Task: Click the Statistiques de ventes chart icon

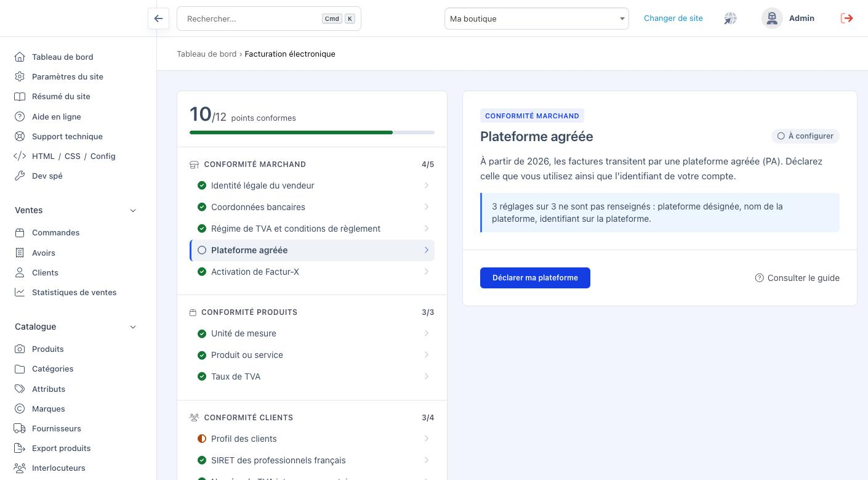Action: pos(20,292)
